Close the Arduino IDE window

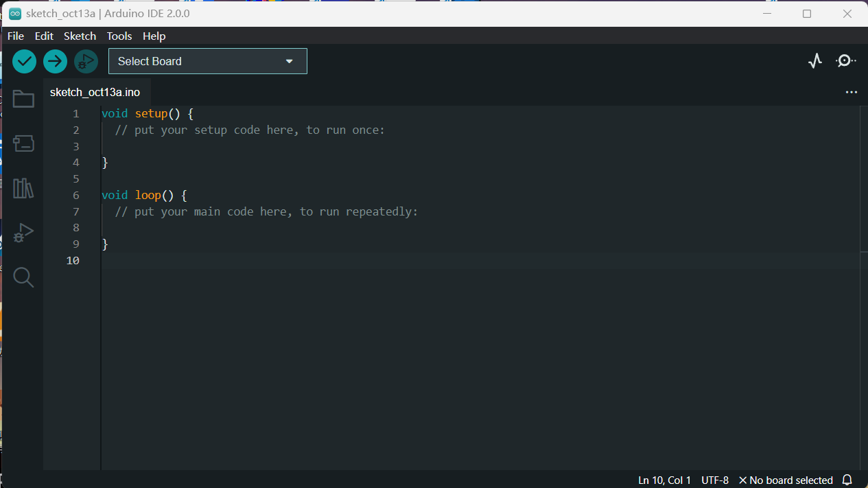coord(847,13)
